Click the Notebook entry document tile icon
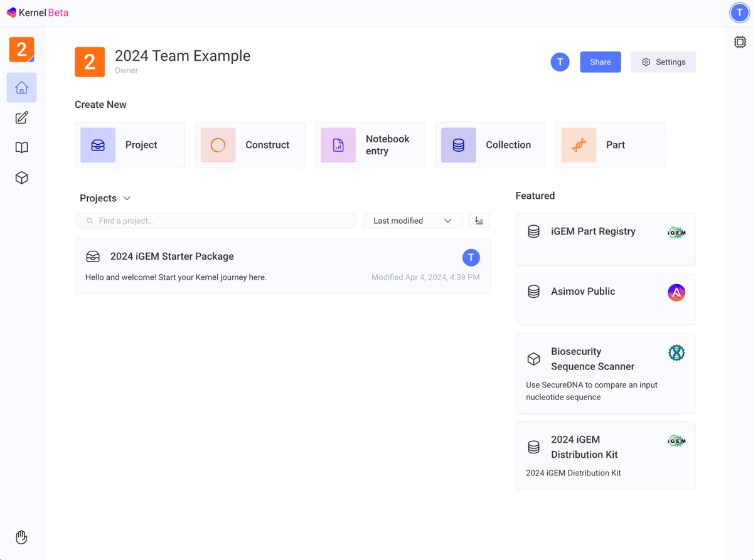Image resolution: width=753 pixels, height=560 pixels. [x=338, y=145]
